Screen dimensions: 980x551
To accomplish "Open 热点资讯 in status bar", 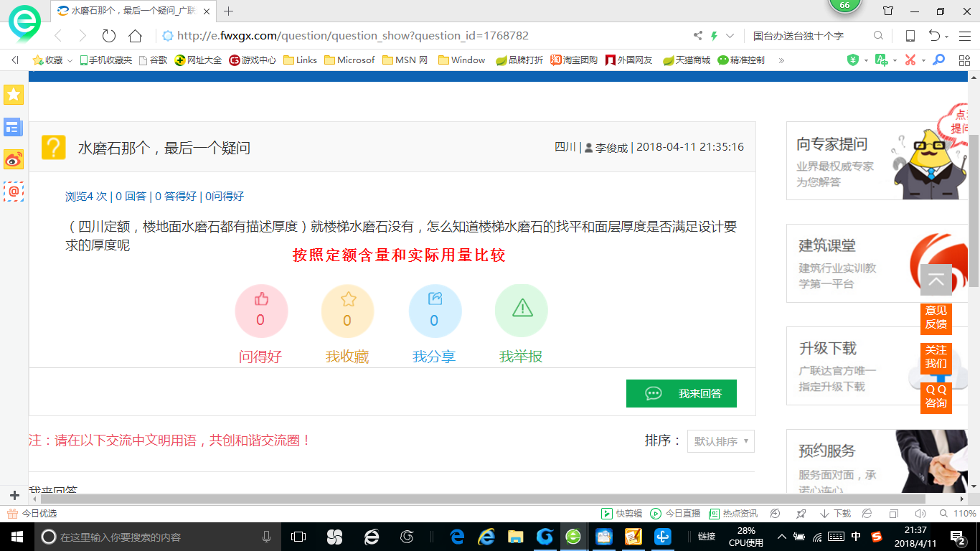I will coord(733,514).
